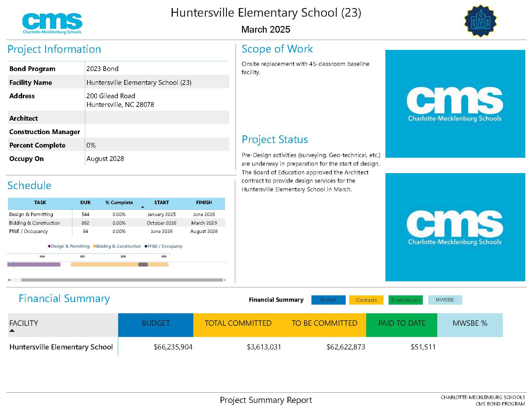Toggle the Expenditures legend item
The image size is (532, 408).
click(406, 300)
